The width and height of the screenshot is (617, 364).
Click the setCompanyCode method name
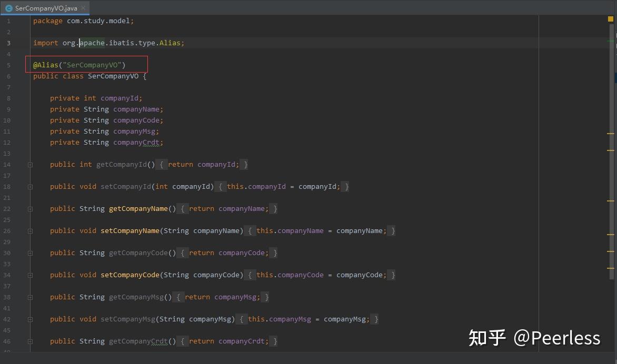click(130, 275)
